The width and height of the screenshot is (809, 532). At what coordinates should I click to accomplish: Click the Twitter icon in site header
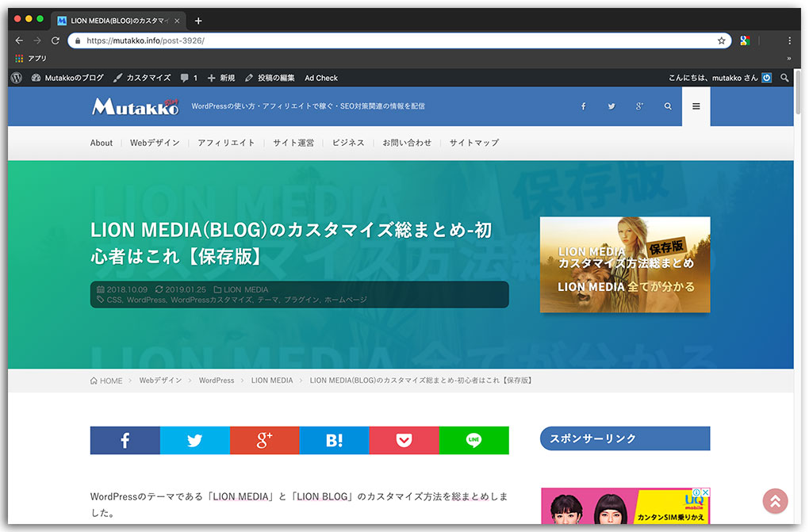(612, 106)
